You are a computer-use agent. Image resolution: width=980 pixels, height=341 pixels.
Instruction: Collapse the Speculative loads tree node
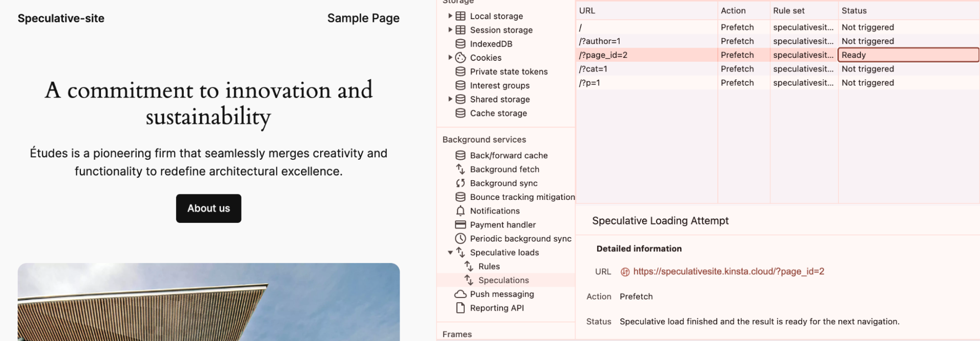click(x=450, y=253)
